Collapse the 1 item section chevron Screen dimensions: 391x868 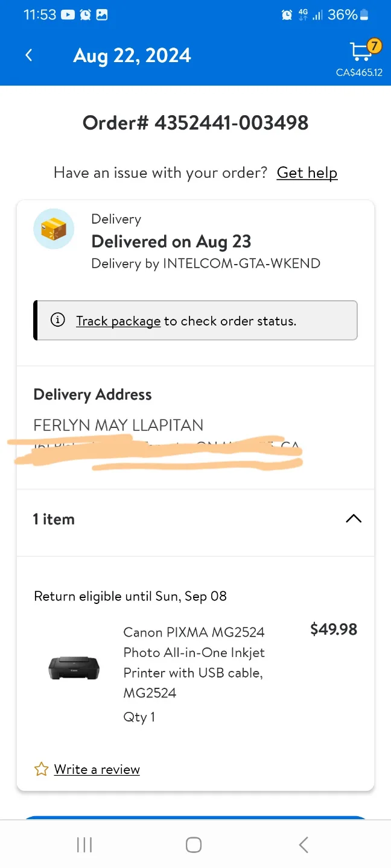pyautogui.click(x=353, y=519)
